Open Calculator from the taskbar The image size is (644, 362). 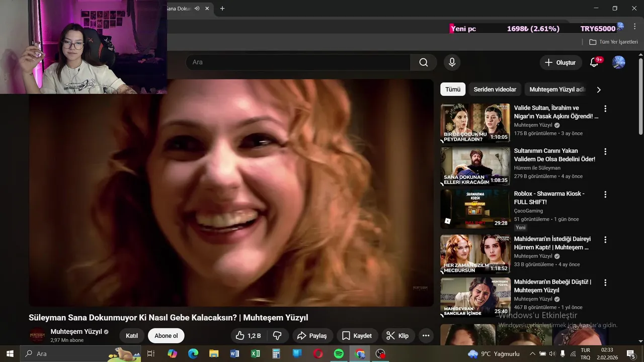276,354
